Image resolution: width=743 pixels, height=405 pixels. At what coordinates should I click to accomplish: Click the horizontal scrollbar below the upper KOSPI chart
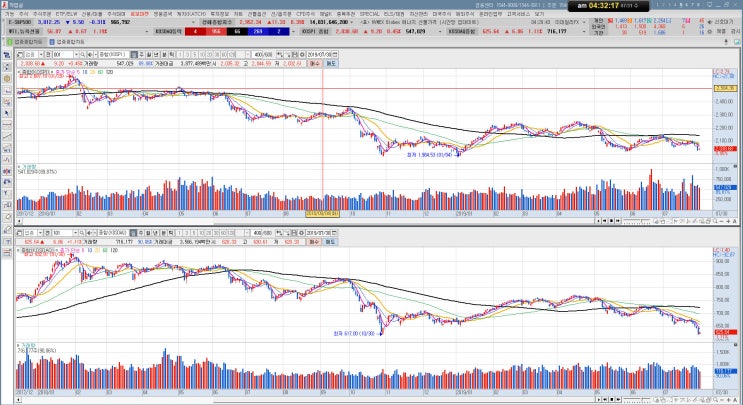pos(308,221)
